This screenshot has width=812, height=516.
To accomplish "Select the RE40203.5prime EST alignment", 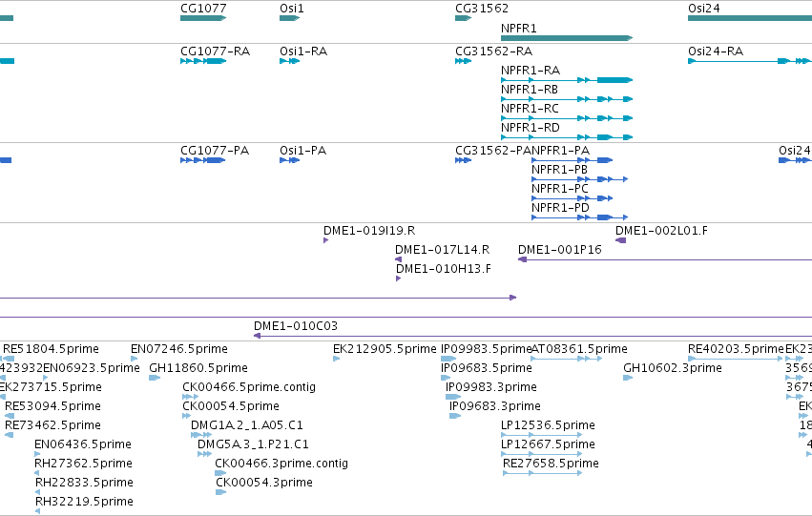I will click(736, 359).
